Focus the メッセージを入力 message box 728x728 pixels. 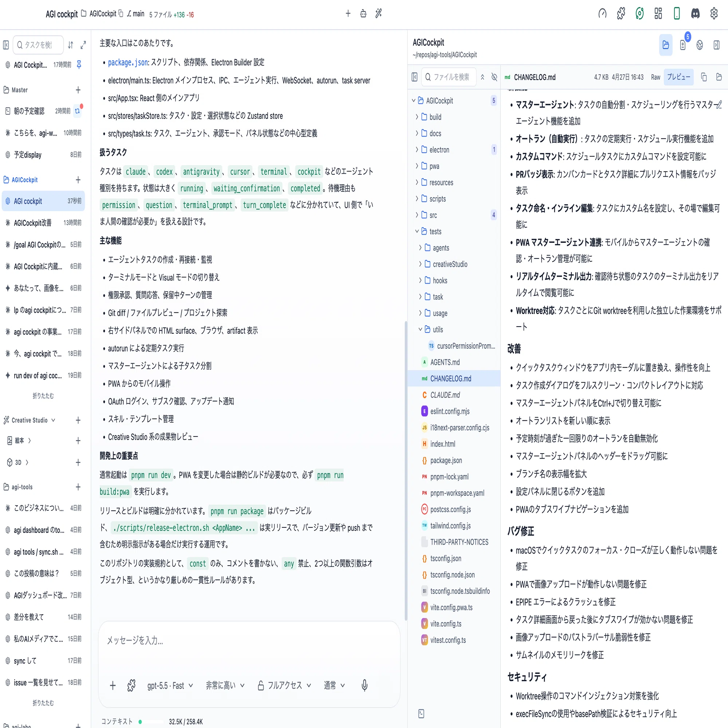[x=249, y=641]
